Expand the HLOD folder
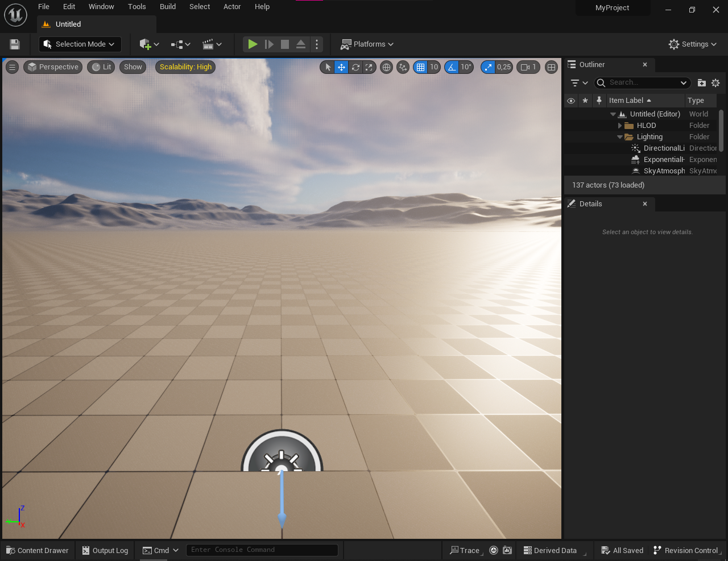The height and width of the screenshot is (561, 728). [620, 126]
